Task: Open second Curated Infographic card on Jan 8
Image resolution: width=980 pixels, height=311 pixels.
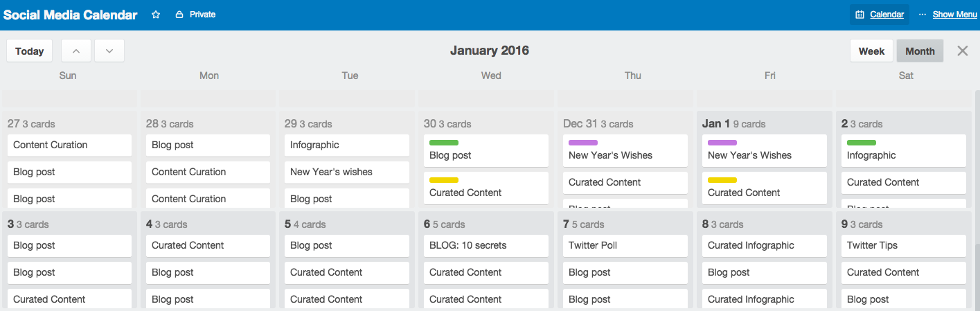Action: tap(765, 300)
